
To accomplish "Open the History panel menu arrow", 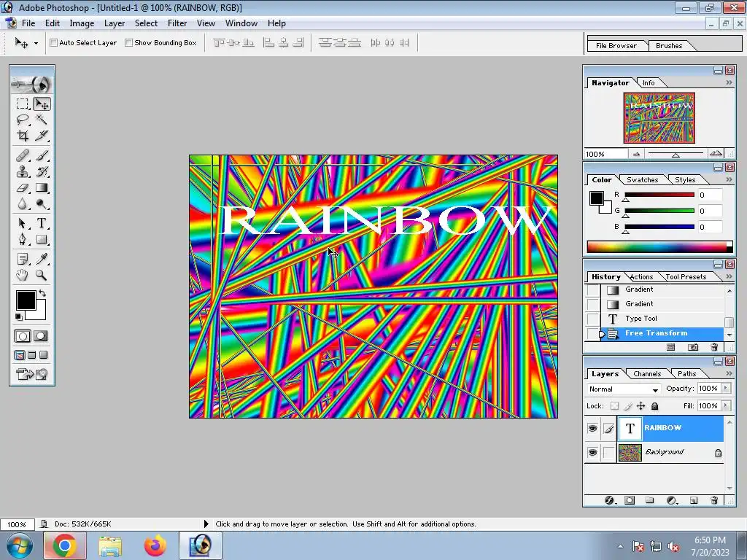I will [x=729, y=276].
